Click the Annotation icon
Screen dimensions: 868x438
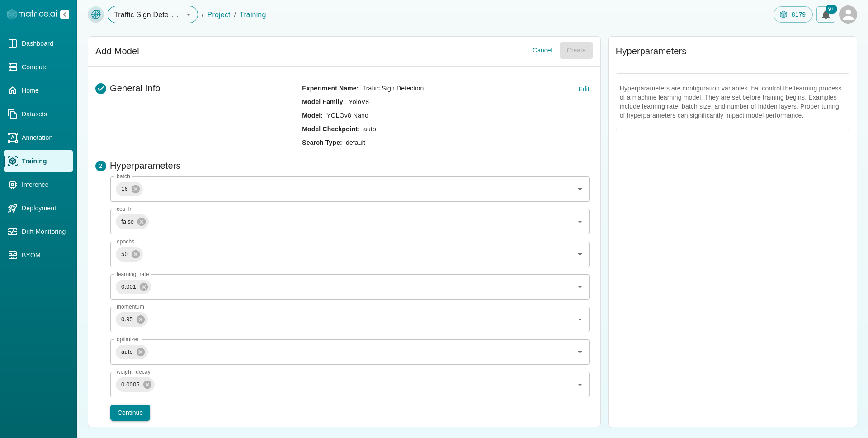click(x=13, y=138)
